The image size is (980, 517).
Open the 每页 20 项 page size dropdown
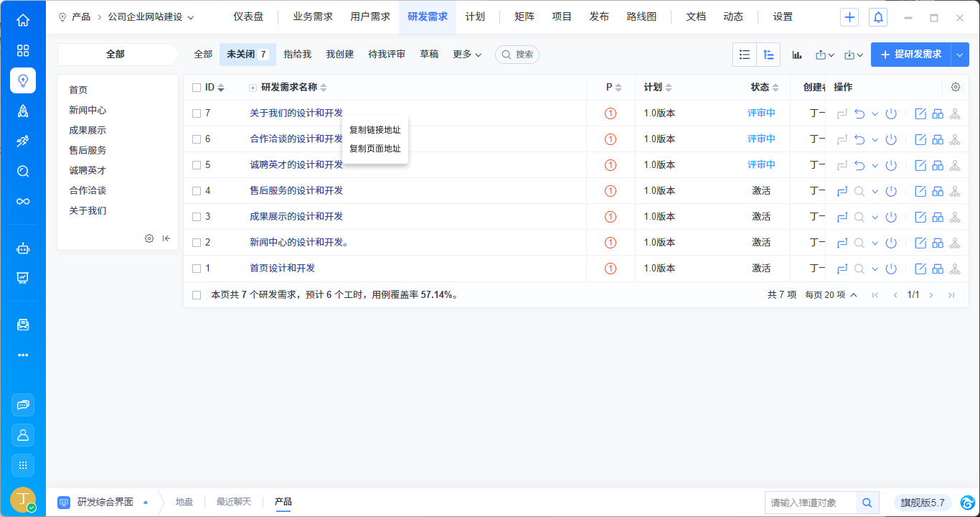tap(831, 295)
